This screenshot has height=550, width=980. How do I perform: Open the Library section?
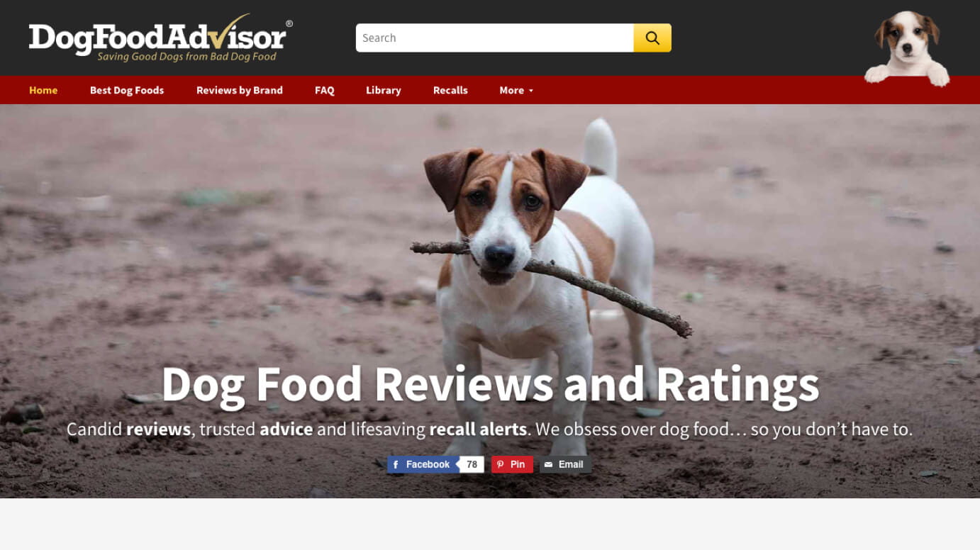point(384,90)
